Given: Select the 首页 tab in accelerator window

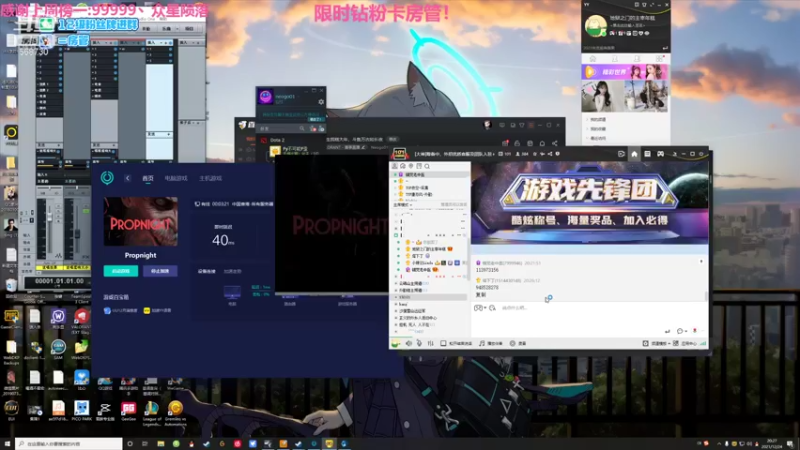Looking at the screenshot, I should pyautogui.click(x=148, y=178).
